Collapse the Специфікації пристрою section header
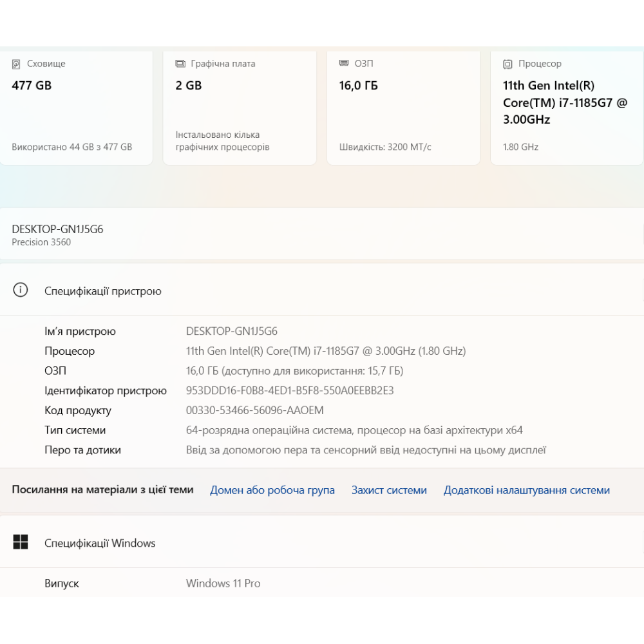644x644 pixels. click(322, 290)
